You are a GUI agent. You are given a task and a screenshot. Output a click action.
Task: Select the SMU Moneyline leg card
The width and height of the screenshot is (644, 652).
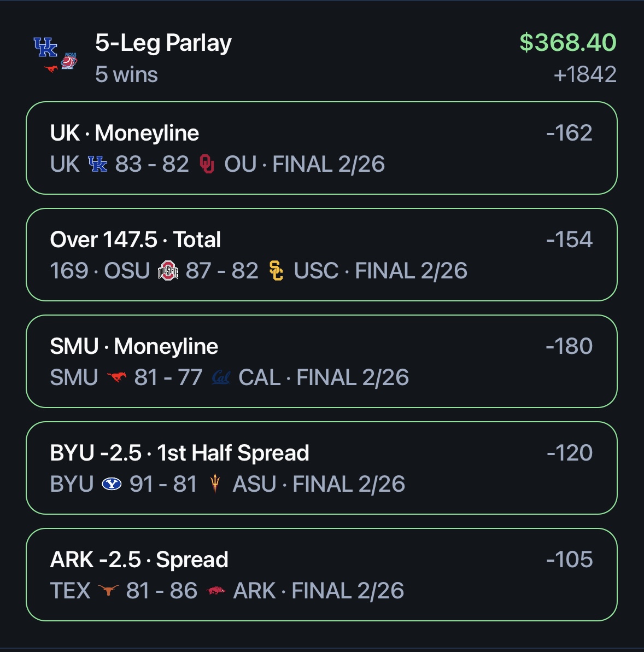point(321,362)
